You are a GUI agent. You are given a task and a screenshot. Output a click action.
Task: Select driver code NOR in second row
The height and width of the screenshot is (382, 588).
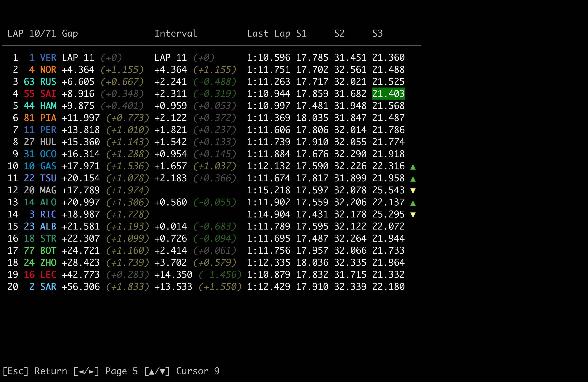pyautogui.click(x=48, y=70)
